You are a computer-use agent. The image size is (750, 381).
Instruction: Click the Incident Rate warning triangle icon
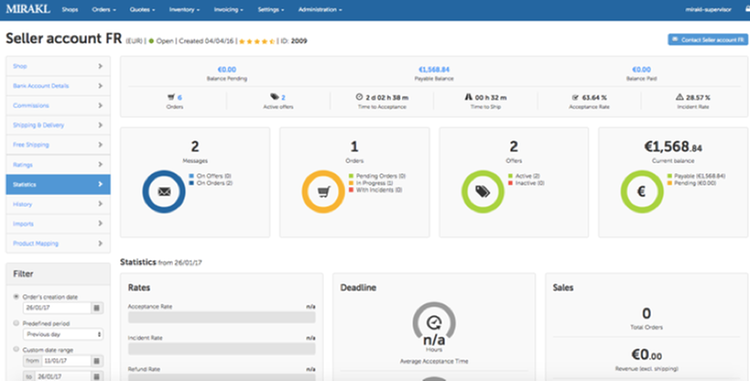point(679,97)
